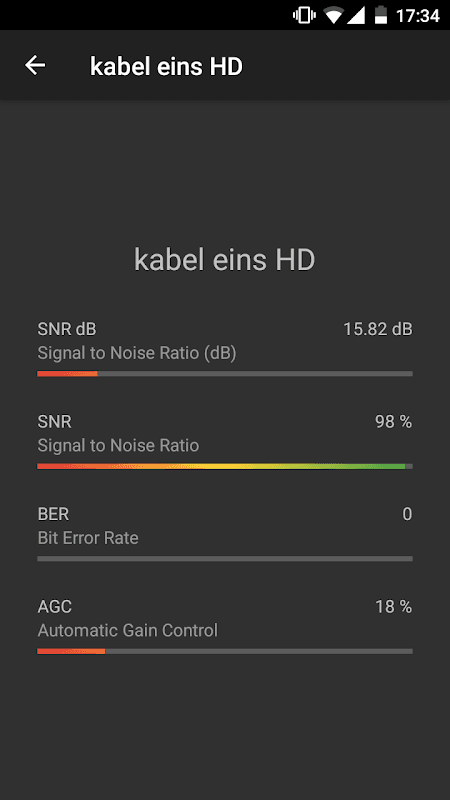Click the BER empty progress bar
Screen dimensions: 450x800
(x=225, y=559)
